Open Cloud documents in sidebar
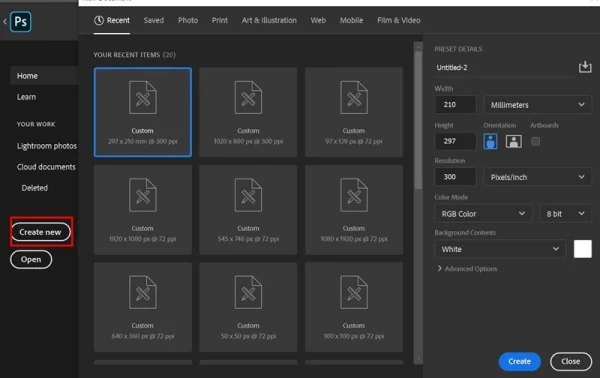This screenshot has width=600, height=378. click(46, 167)
